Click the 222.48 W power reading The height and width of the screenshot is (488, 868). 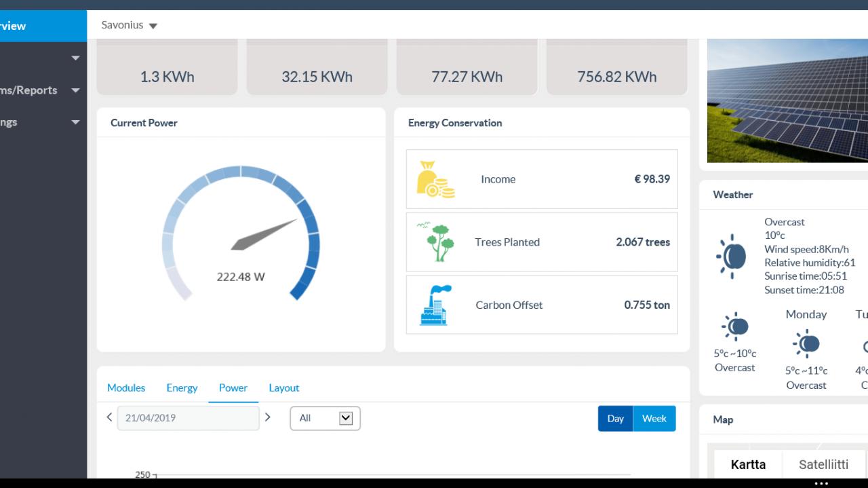tap(241, 277)
